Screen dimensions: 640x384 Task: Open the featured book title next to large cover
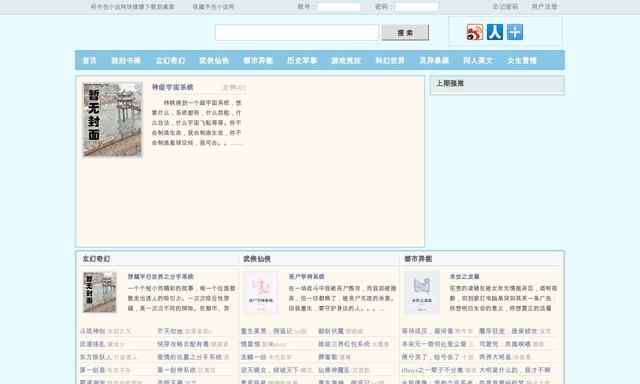pyautogui.click(x=173, y=87)
